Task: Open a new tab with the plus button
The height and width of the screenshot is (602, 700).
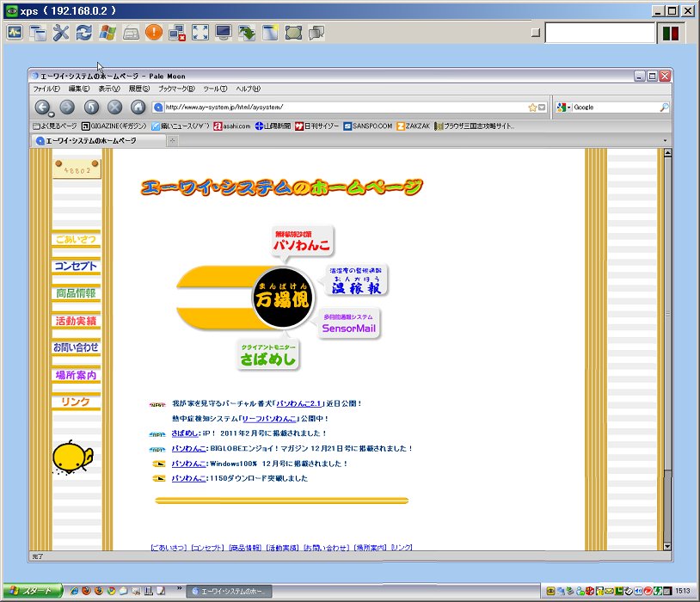Action: tap(172, 141)
